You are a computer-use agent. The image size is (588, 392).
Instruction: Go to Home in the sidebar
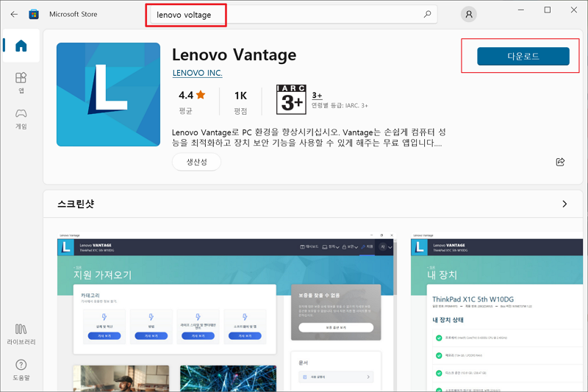click(21, 46)
